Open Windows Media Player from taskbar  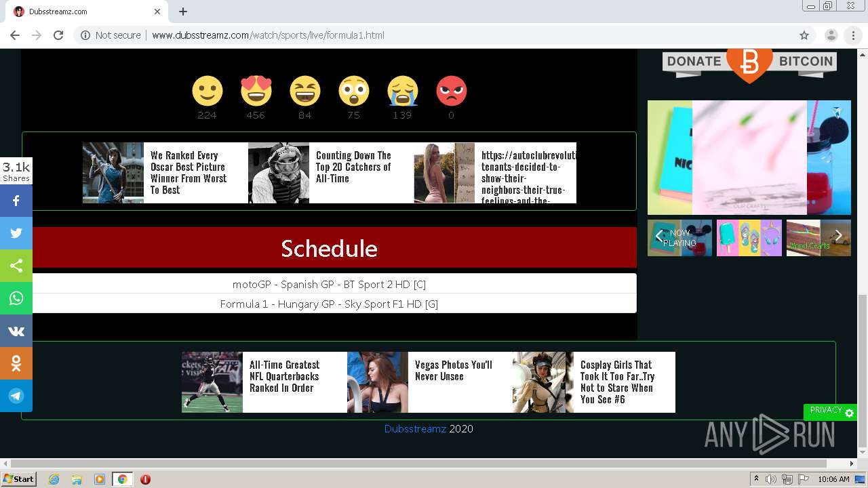point(100,479)
